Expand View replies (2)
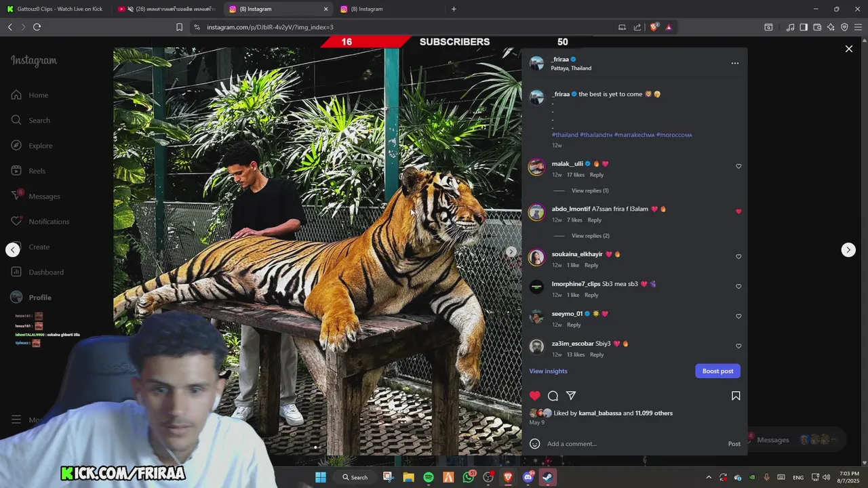The width and height of the screenshot is (868, 488). [590, 236]
